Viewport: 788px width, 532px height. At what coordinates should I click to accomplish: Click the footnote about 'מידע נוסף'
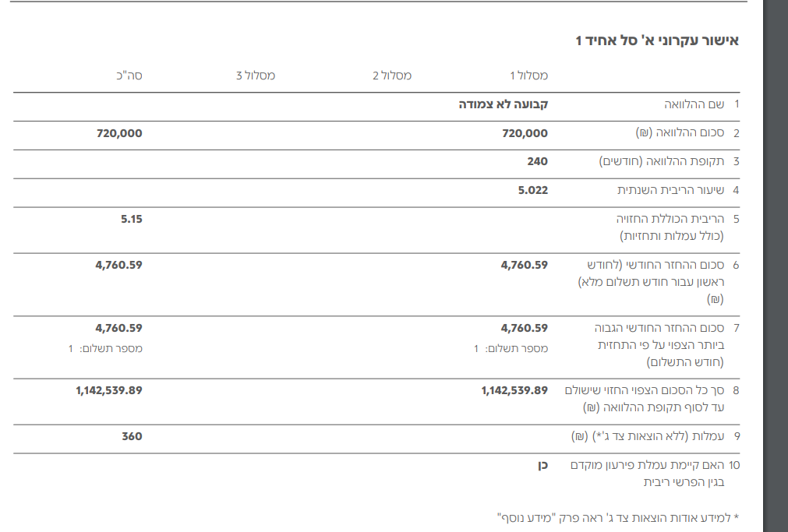pyautogui.click(x=617, y=516)
